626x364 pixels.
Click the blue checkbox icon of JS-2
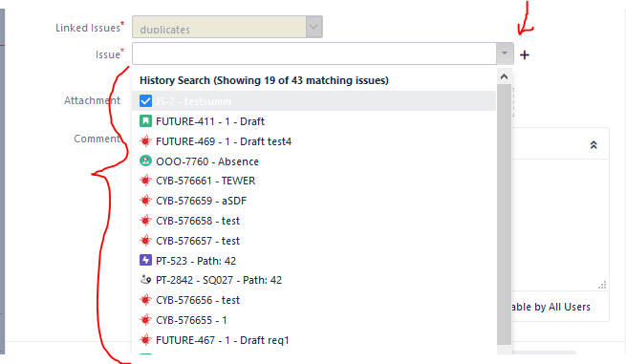(145, 101)
